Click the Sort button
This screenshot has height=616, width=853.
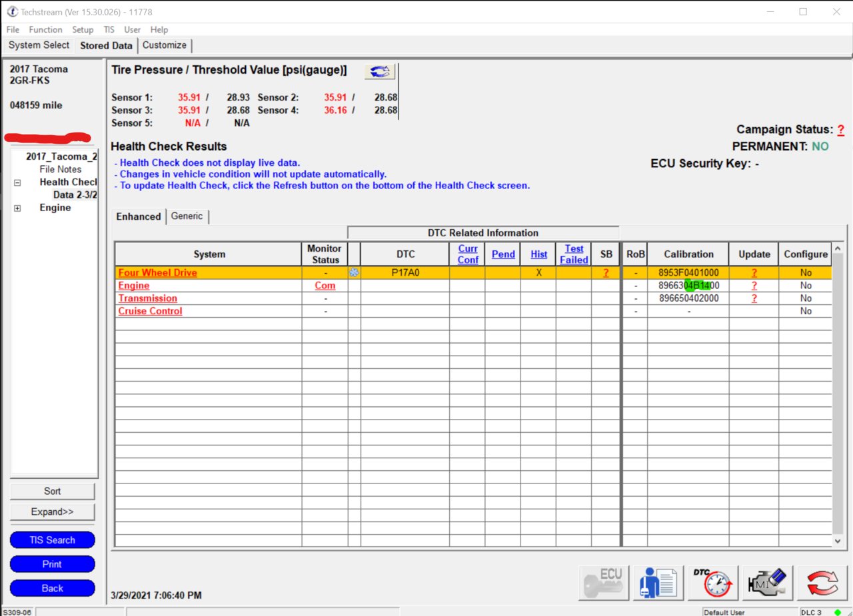click(x=53, y=491)
